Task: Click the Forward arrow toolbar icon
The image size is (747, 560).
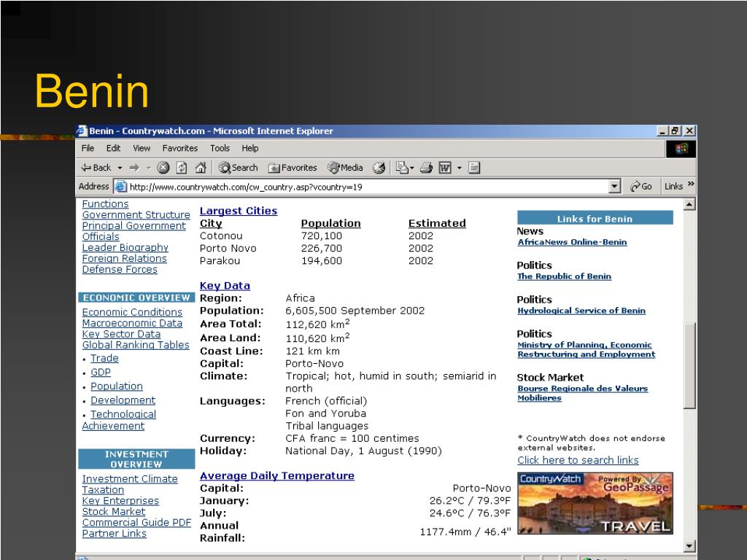Action: coord(134,168)
